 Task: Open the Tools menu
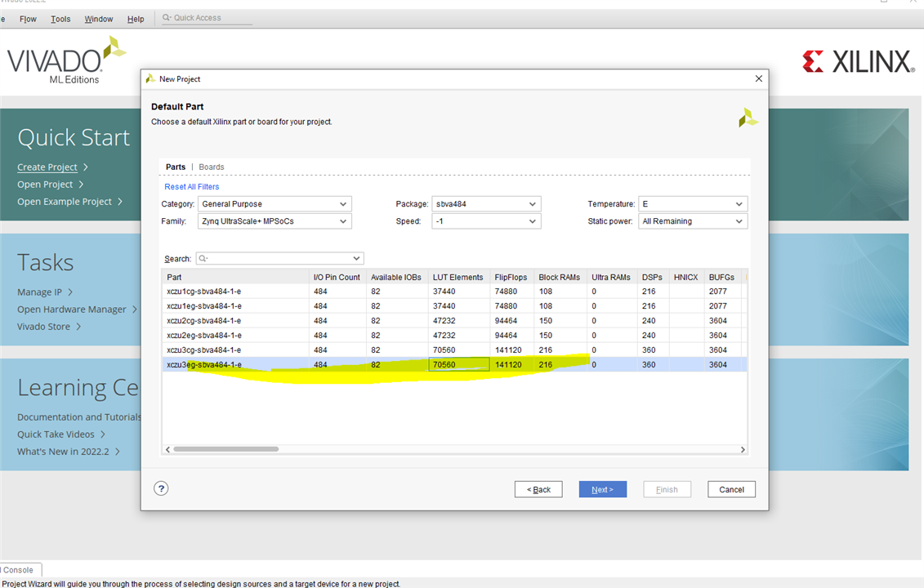[x=60, y=19]
